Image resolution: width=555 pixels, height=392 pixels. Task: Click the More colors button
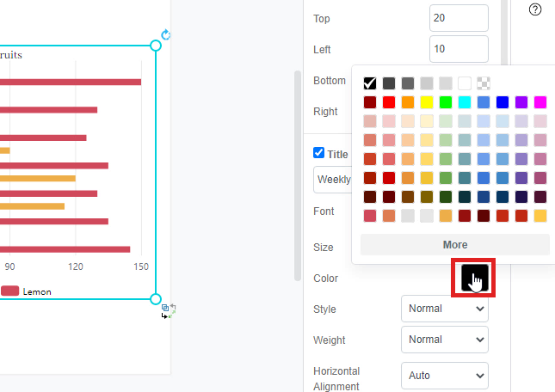point(454,245)
